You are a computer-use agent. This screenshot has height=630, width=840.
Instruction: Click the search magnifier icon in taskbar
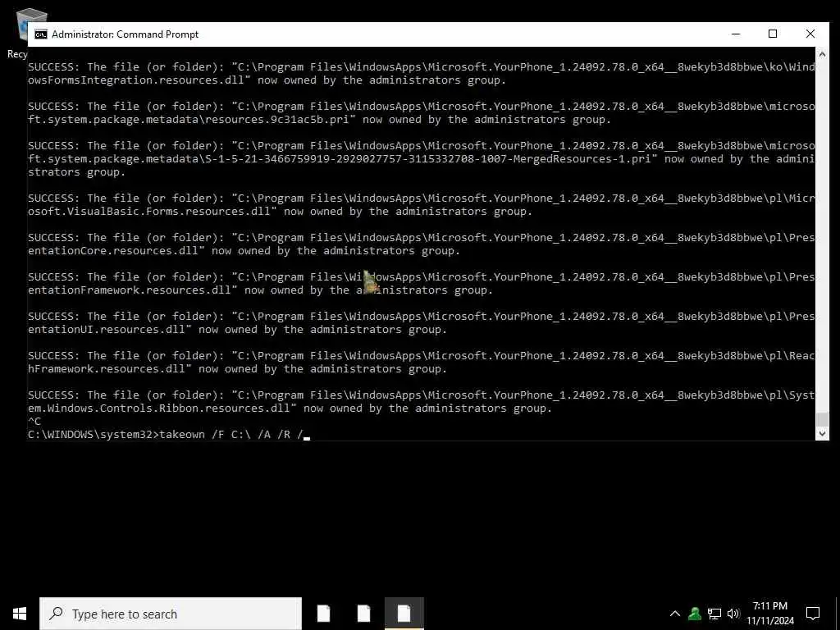[x=56, y=614]
